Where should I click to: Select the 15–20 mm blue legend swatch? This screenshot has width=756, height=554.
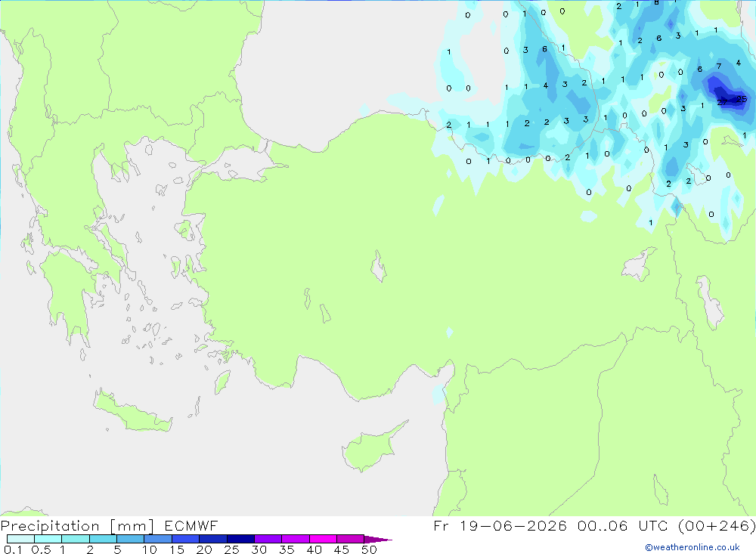[186, 539]
